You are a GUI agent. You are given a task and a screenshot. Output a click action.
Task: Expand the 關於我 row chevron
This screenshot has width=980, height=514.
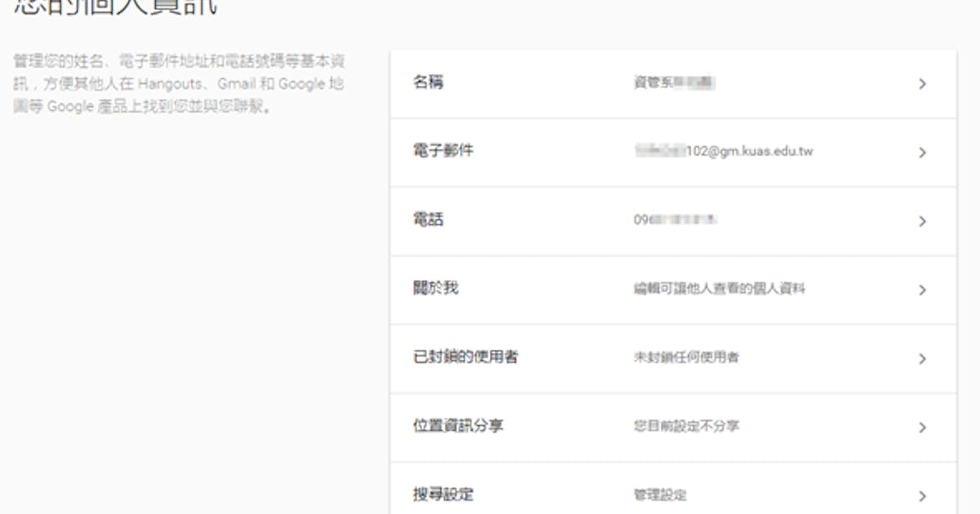pos(922,290)
